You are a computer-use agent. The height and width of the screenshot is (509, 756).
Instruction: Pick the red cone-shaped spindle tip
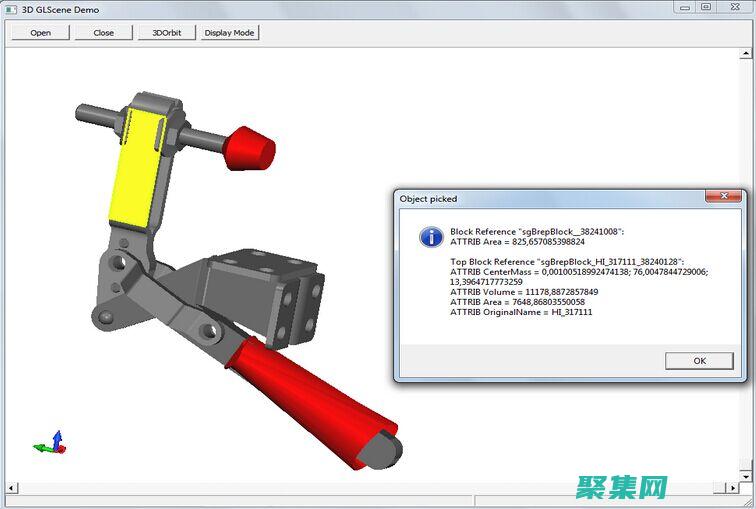(249, 147)
